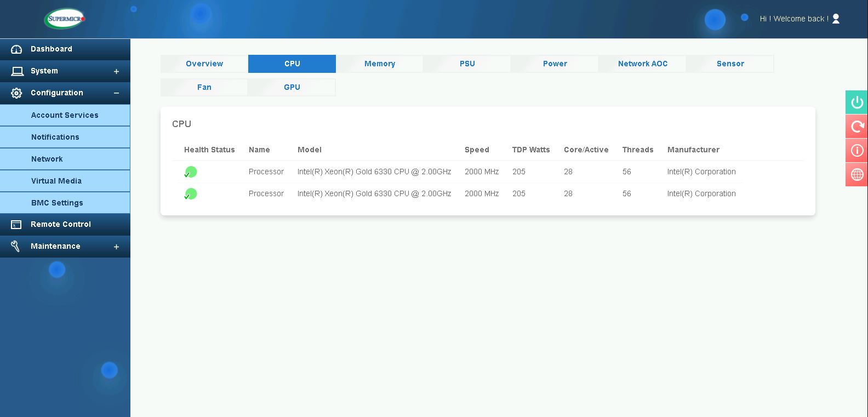Click the Core/Active column header

(586, 150)
